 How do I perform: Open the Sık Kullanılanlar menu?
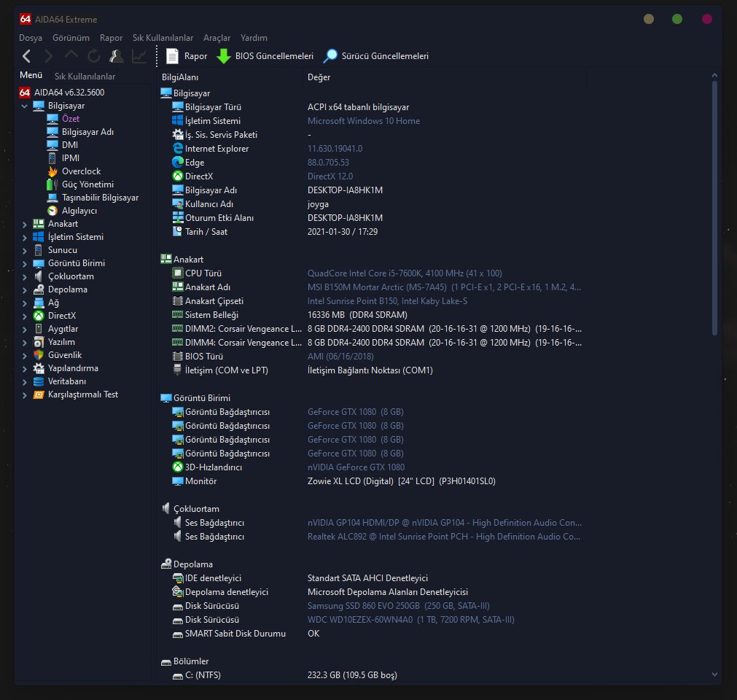(x=163, y=38)
